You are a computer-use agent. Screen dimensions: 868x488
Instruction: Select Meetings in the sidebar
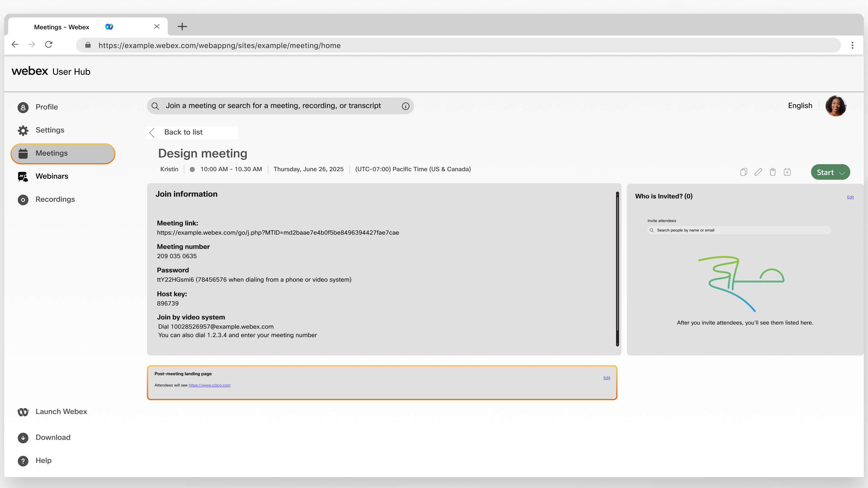tap(63, 153)
